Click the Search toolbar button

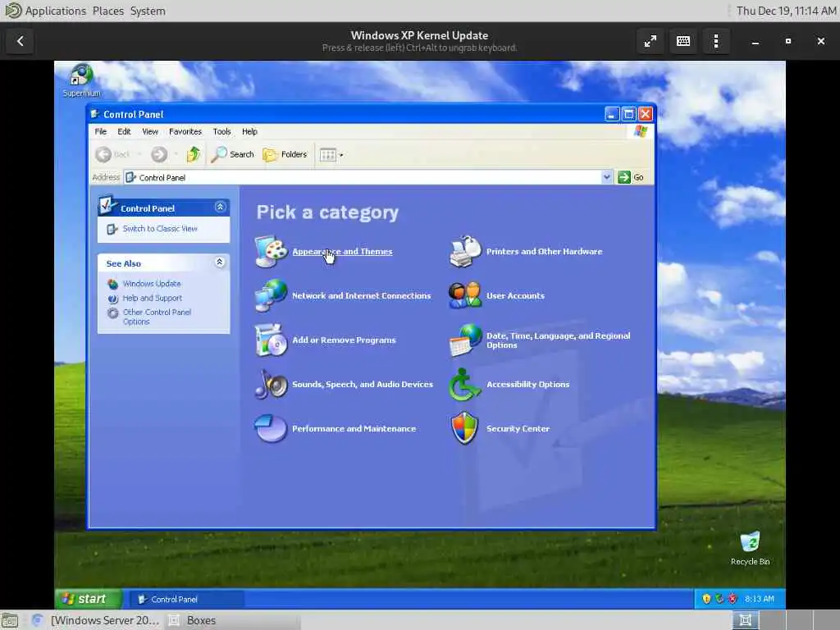tap(232, 154)
